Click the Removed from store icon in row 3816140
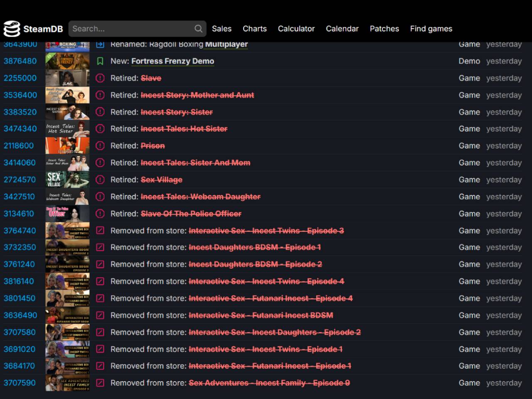Image resolution: width=532 pixels, height=399 pixels. (x=100, y=281)
